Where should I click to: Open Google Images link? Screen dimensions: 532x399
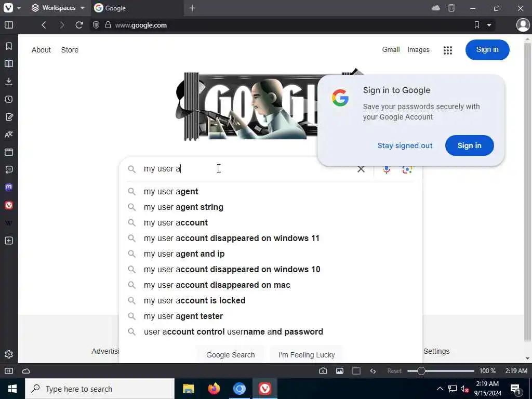(418, 49)
